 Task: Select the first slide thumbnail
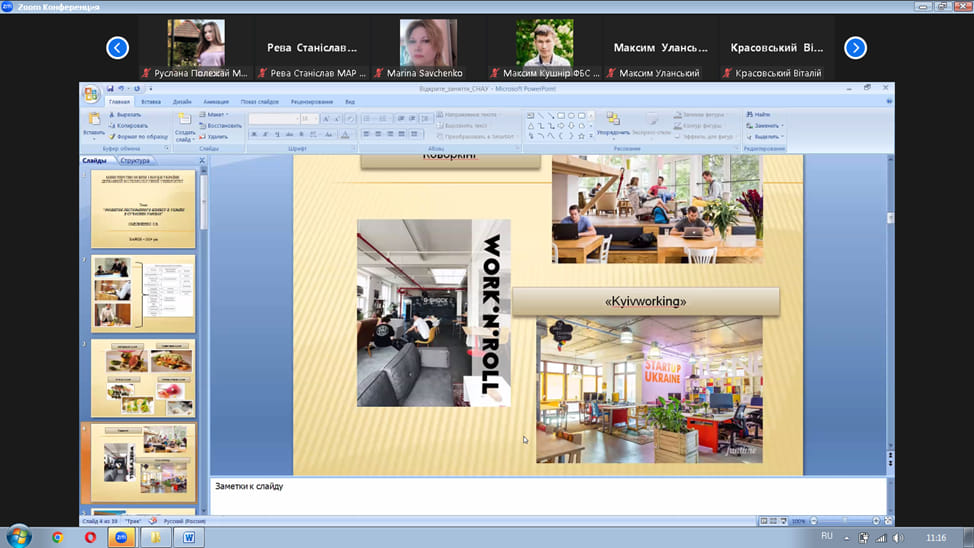tap(143, 208)
